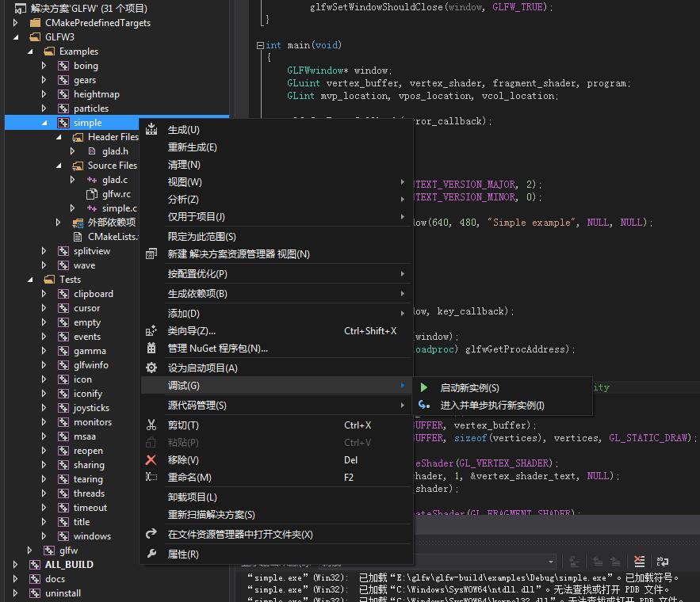The image size is (700, 602).
Task: Collapse the Tests folder
Action: click(30, 280)
